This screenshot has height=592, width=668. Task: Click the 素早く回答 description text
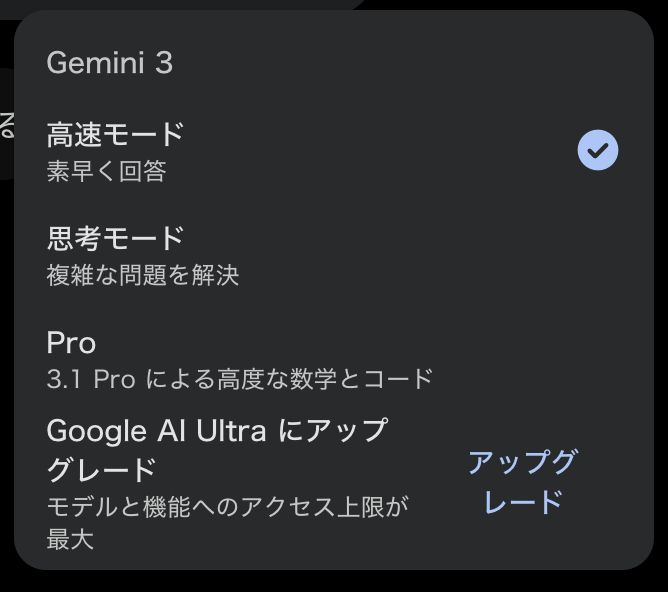pos(107,172)
